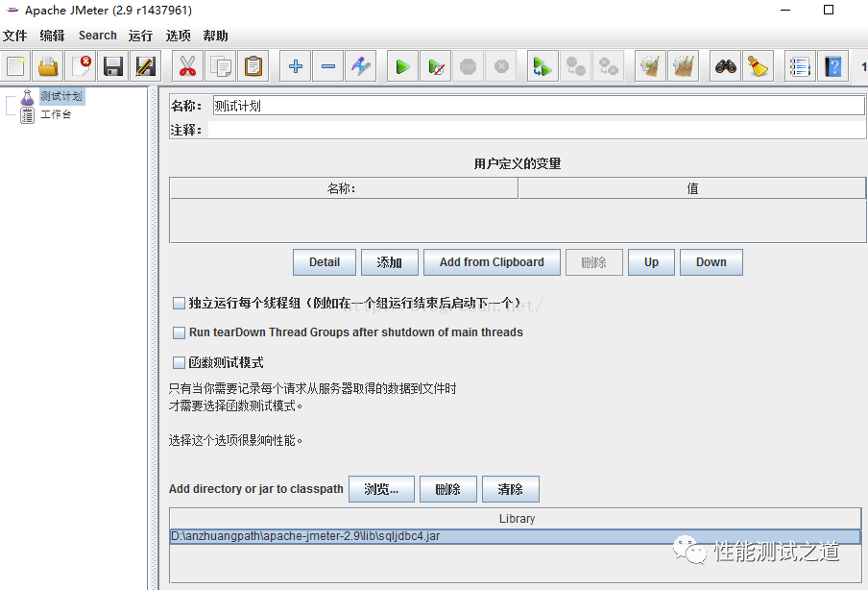
Task: Toggle 独立运行每个线程组 checkbox
Action: coord(179,303)
